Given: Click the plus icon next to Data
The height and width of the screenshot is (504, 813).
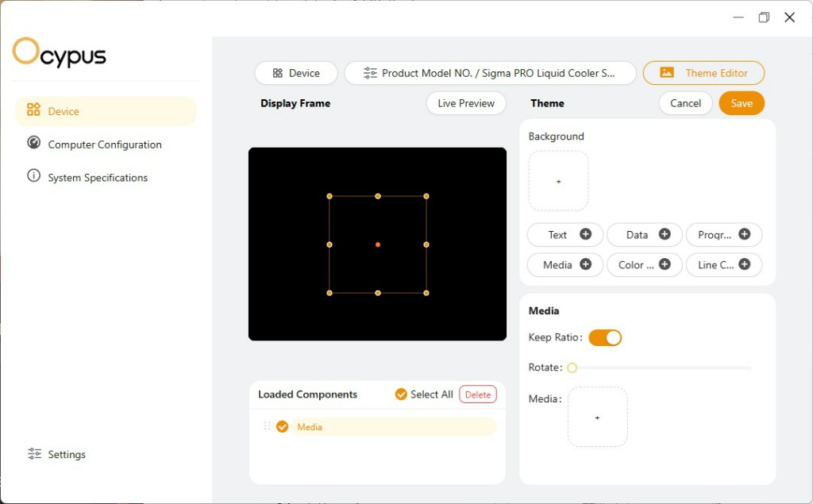Looking at the screenshot, I should pos(665,234).
